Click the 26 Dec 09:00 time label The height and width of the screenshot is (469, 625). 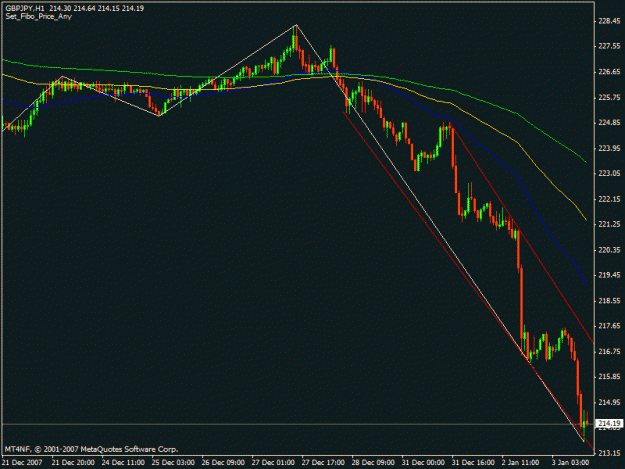[223, 463]
